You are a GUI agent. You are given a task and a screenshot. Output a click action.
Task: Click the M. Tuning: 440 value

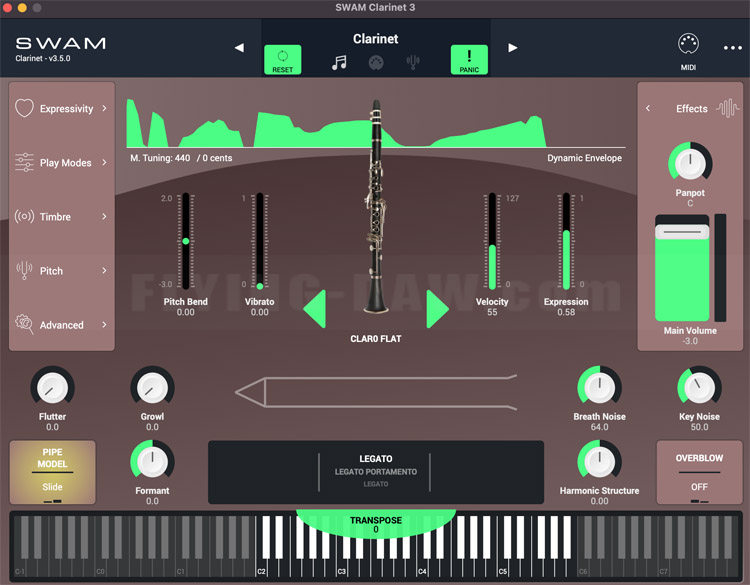click(x=160, y=158)
